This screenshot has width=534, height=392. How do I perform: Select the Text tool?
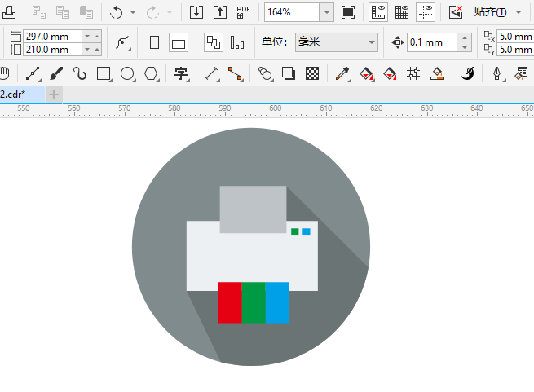(181, 74)
